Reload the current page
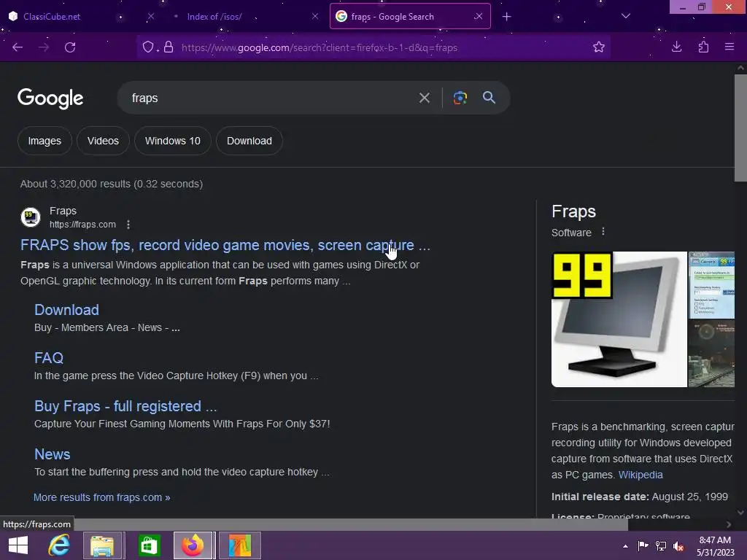This screenshot has width=747, height=560. pyautogui.click(x=70, y=47)
